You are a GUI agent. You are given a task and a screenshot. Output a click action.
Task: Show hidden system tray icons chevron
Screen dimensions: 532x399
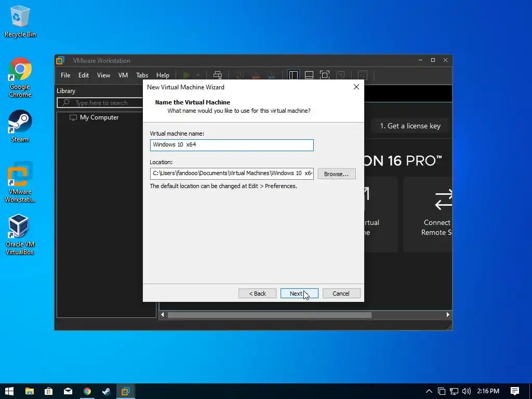(429, 391)
